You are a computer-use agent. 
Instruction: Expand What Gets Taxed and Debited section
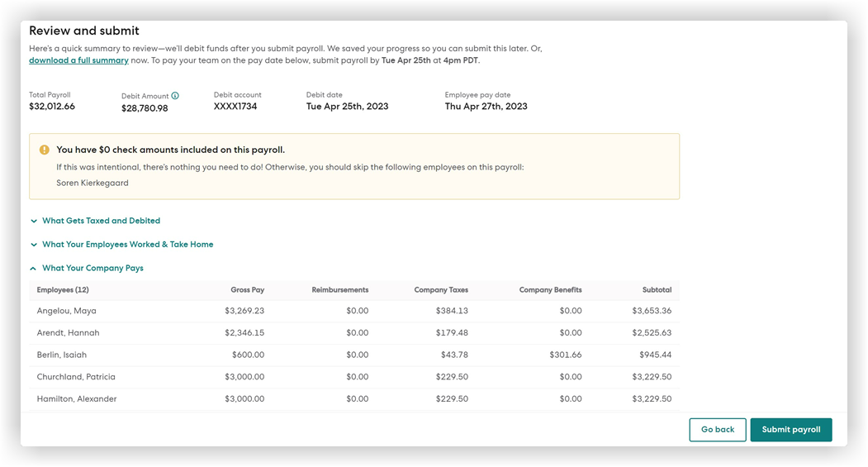pos(95,221)
